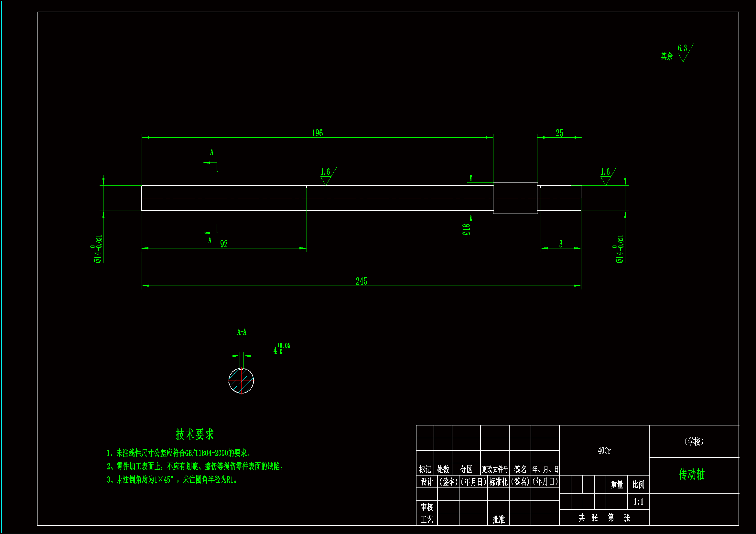Select the 技术要求 heading text
The width and height of the screenshot is (756, 534).
click(195, 434)
